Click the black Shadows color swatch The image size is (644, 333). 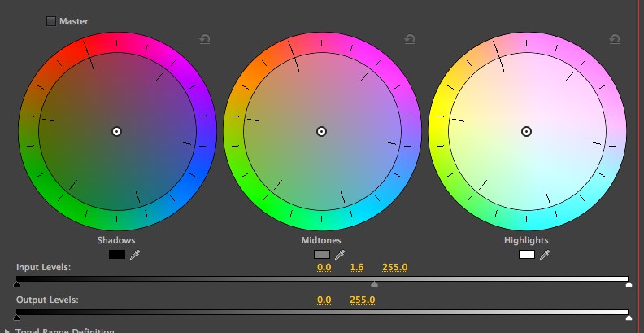click(116, 255)
